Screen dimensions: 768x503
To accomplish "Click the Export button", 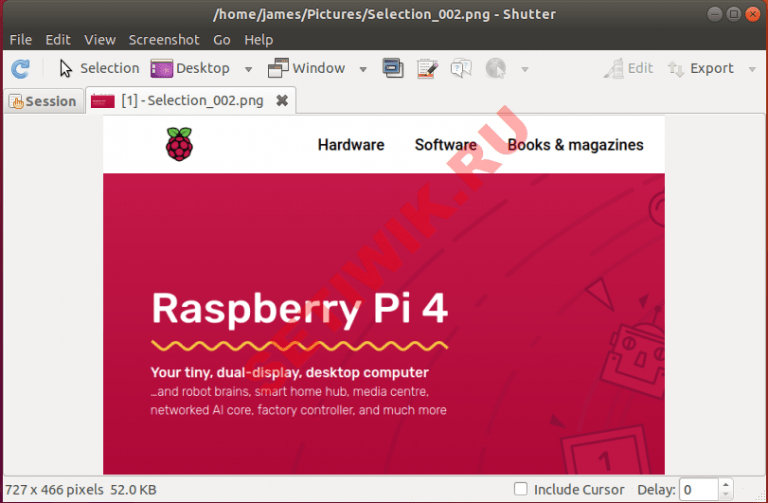I will click(x=701, y=69).
